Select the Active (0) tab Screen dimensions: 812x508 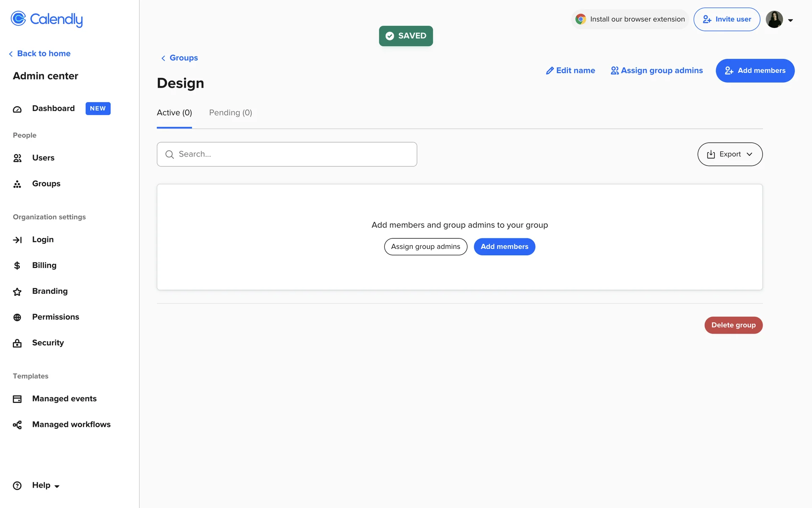174,113
